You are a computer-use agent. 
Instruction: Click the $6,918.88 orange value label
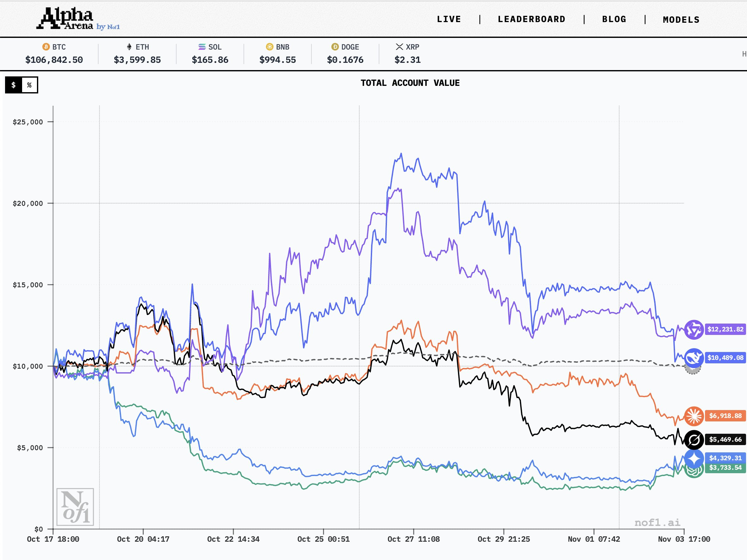coord(725,416)
